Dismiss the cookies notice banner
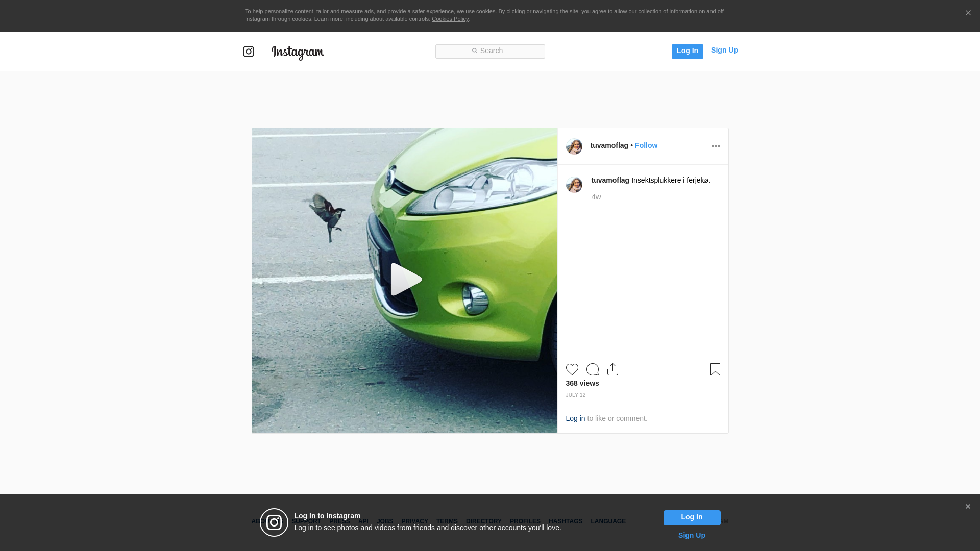This screenshot has height=551, width=980. 968,13
